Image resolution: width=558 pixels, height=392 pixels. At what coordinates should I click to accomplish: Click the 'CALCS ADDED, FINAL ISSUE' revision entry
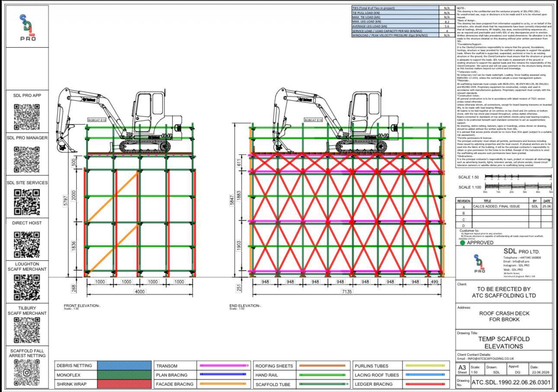click(496, 207)
